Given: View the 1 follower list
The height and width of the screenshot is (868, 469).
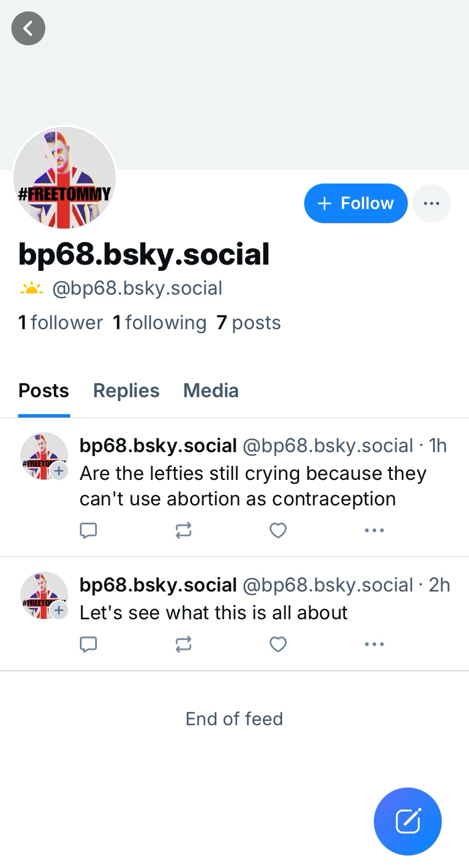Looking at the screenshot, I should click(x=61, y=323).
